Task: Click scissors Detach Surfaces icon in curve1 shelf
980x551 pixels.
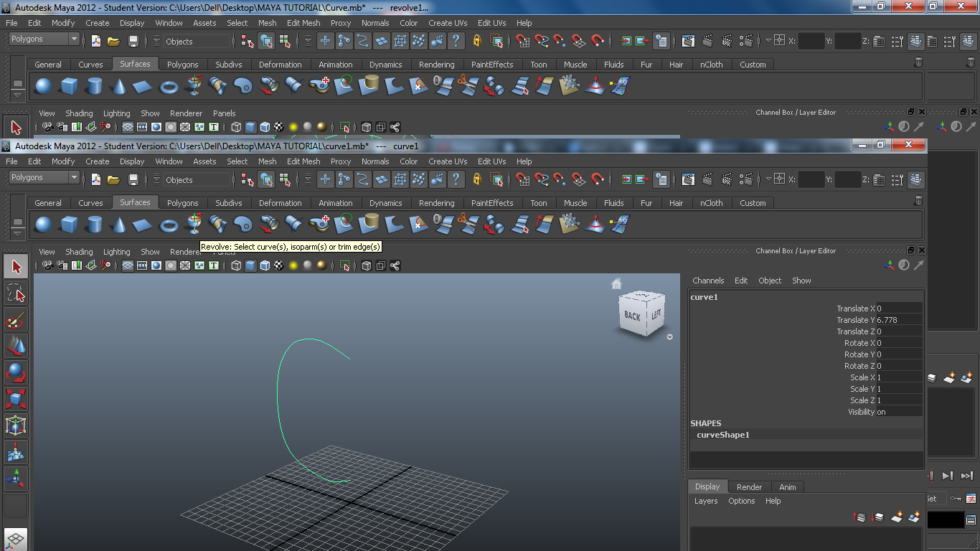Action: click(x=468, y=225)
